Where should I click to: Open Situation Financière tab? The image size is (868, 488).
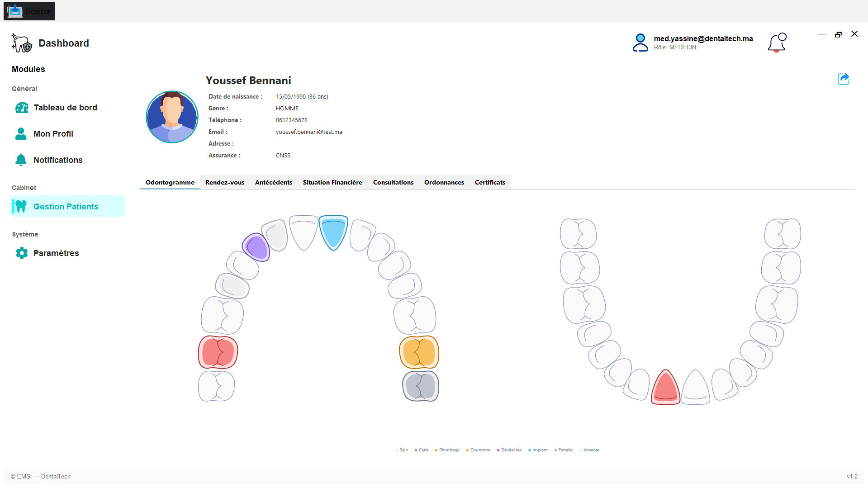coord(332,182)
